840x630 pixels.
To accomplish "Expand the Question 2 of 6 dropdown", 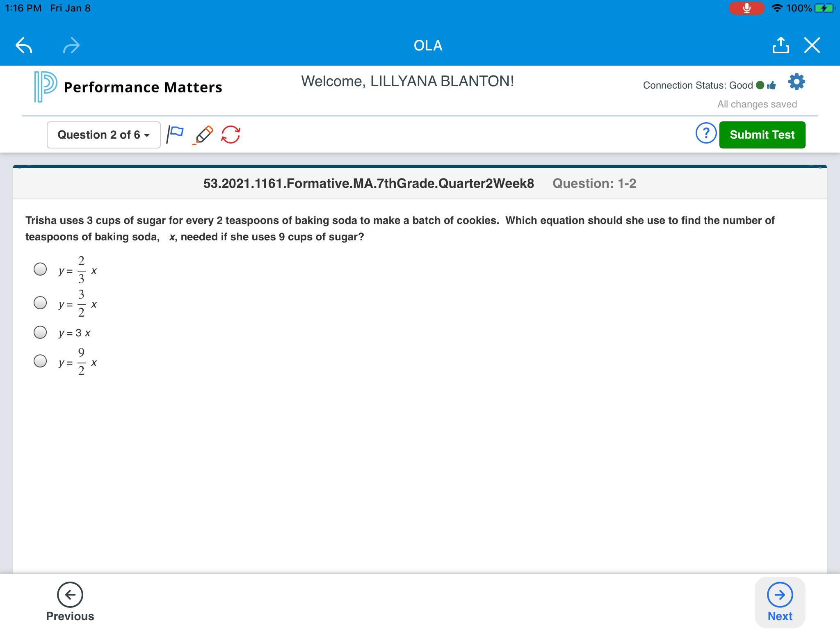I will click(x=103, y=135).
